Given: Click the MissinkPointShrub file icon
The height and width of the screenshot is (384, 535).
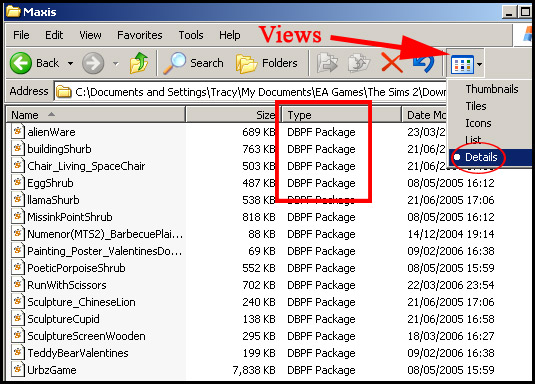Looking at the screenshot, I should (x=18, y=217).
